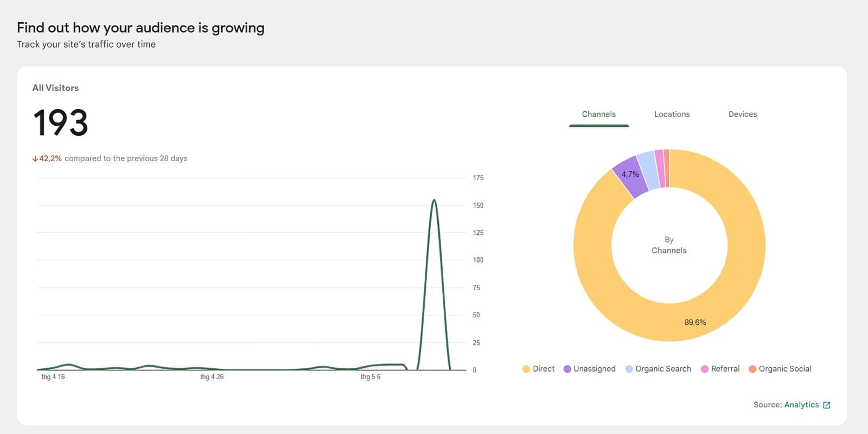Click the 'By Channels' donut center label

click(669, 245)
